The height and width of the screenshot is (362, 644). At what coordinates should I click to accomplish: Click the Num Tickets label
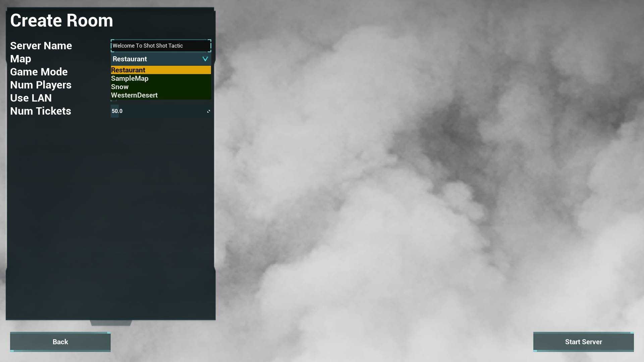(x=41, y=111)
